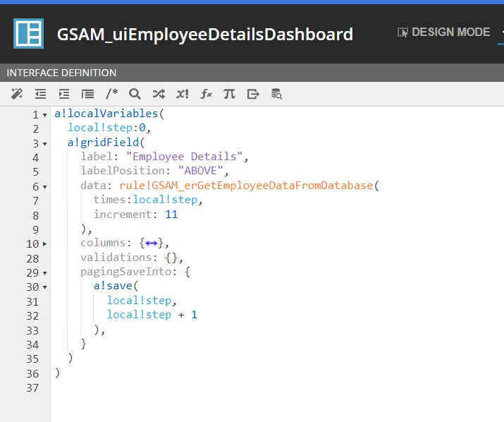The width and height of the screenshot is (504, 422).
Task: Collapse a!gridField fold arrow at line 3
Action: (x=44, y=144)
